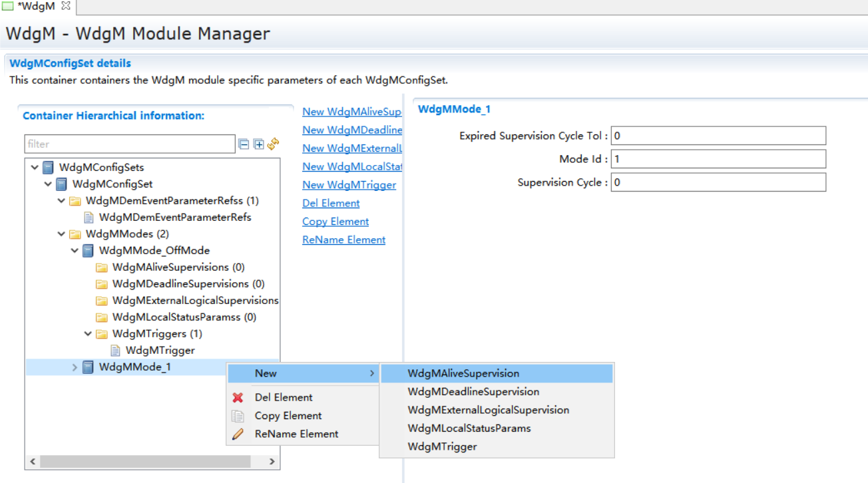
Task: Click the Collapse All icon beside filter
Action: [x=244, y=144]
